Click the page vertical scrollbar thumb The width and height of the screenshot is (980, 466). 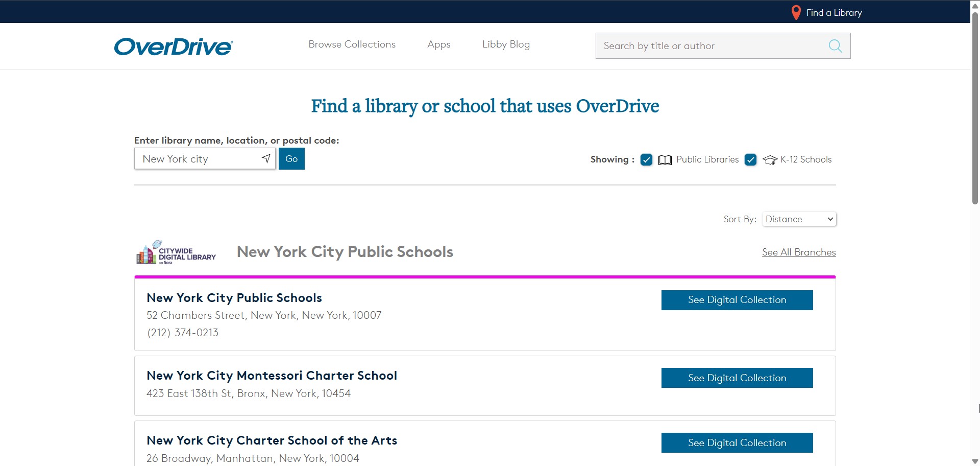975,107
